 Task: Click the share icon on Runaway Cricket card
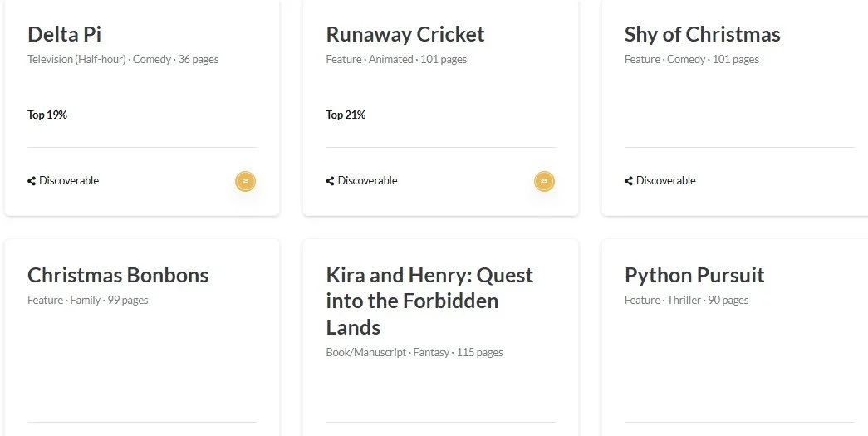click(x=330, y=181)
